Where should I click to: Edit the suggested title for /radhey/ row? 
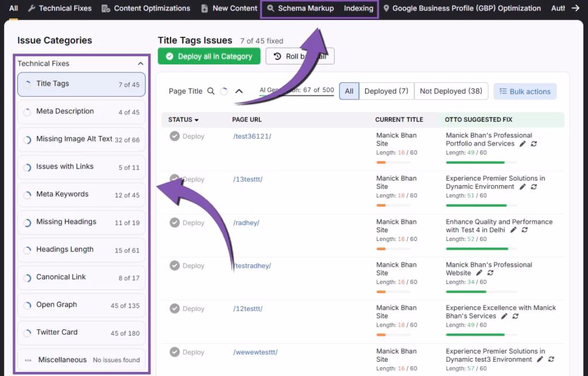click(x=513, y=230)
